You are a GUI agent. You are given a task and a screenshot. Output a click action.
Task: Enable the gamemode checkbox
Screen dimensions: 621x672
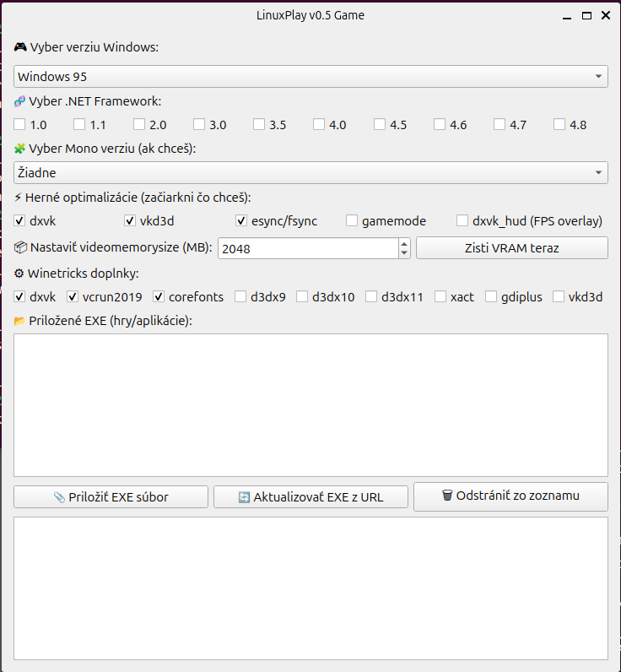tap(352, 220)
